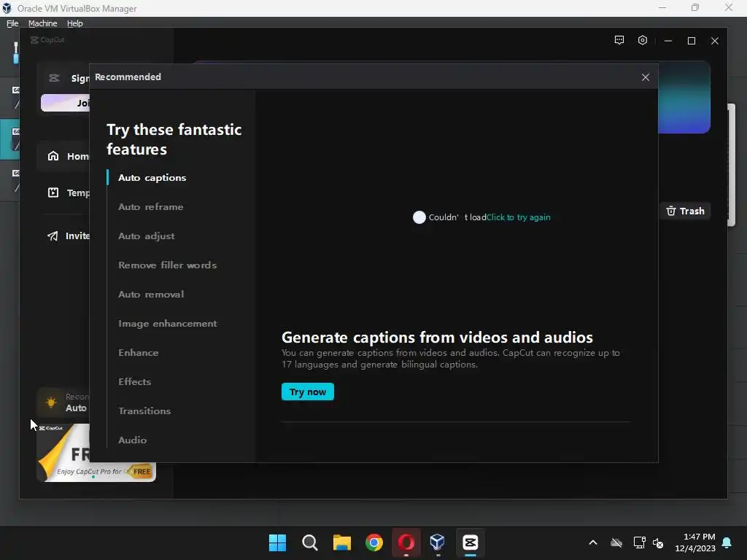Select Image enhancement feature

coord(167,323)
